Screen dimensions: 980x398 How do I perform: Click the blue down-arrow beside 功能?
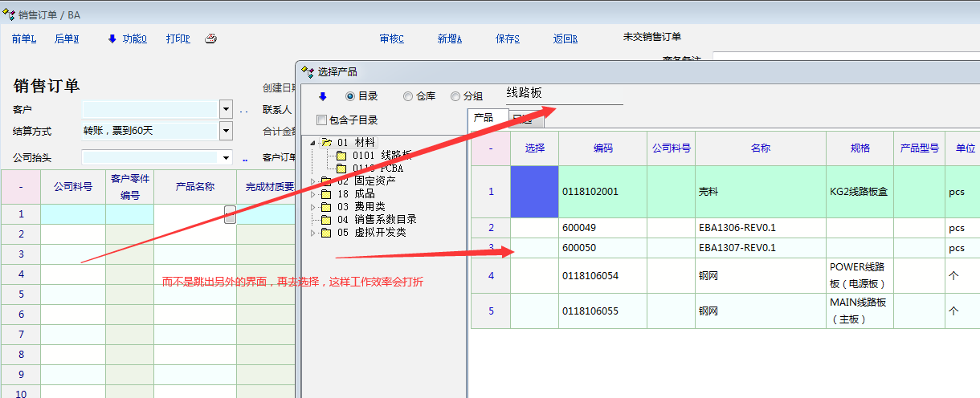pyautogui.click(x=112, y=39)
